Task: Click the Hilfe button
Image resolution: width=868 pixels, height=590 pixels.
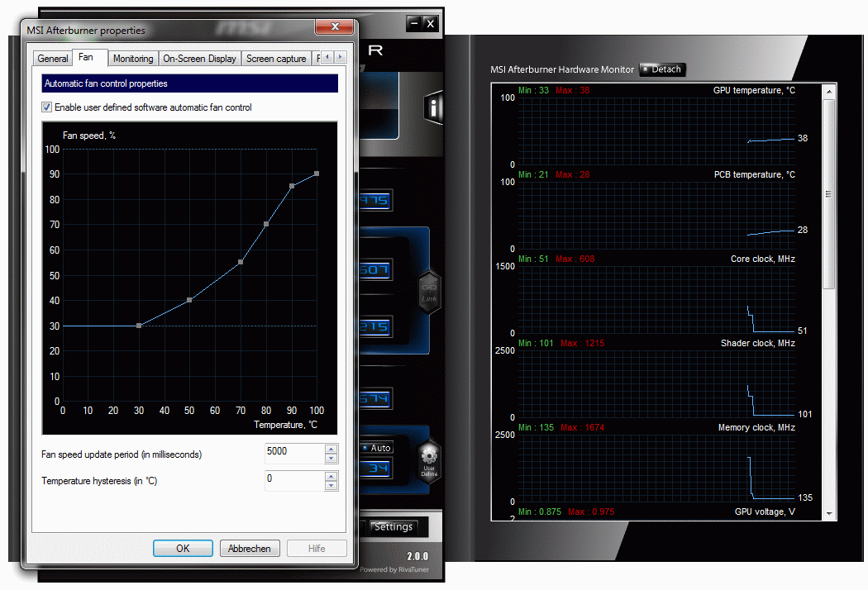Action: click(x=317, y=549)
